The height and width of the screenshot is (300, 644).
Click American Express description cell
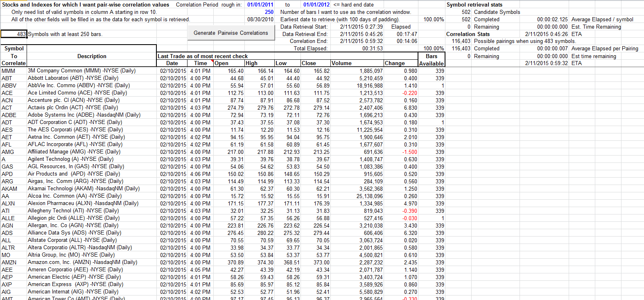click(92, 284)
